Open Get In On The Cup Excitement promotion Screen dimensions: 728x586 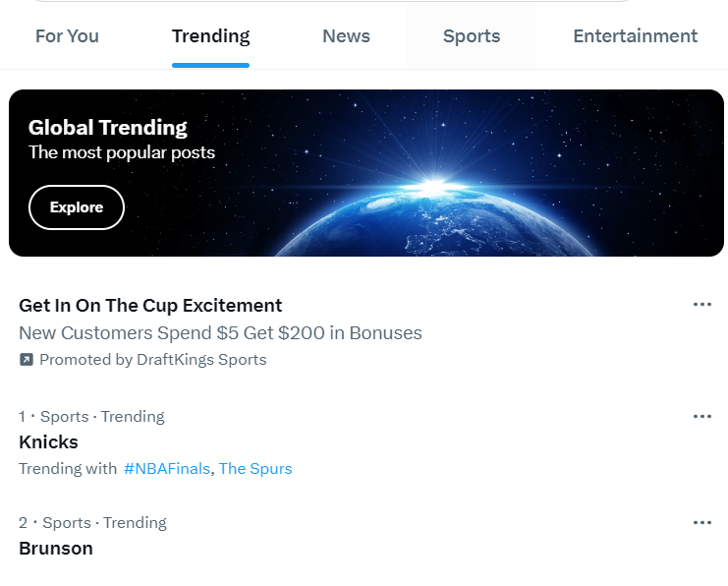coord(150,306)
